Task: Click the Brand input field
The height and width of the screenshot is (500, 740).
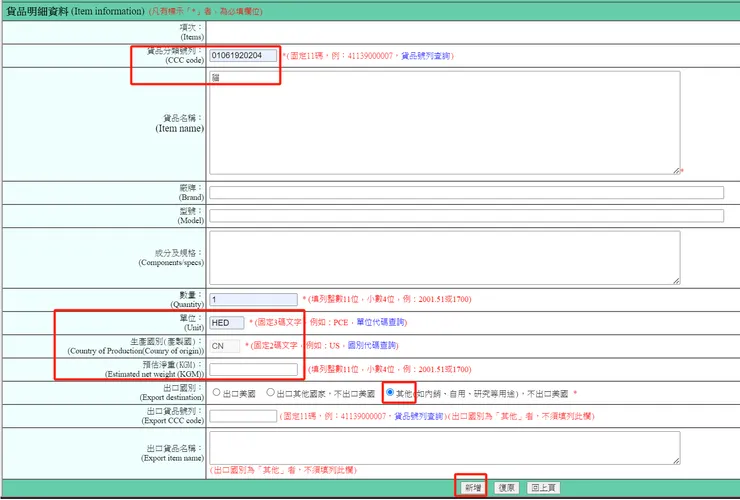Action: point(466,192)
